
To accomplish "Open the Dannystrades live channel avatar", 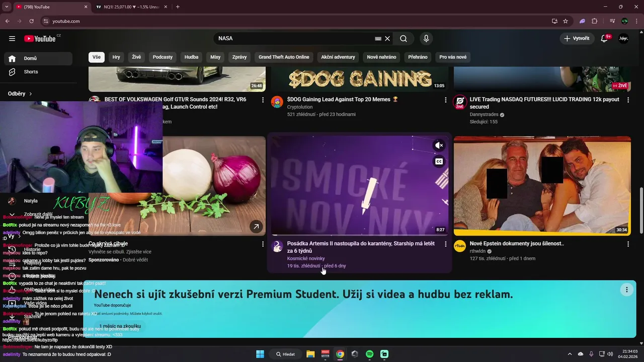I will point(459,102).
